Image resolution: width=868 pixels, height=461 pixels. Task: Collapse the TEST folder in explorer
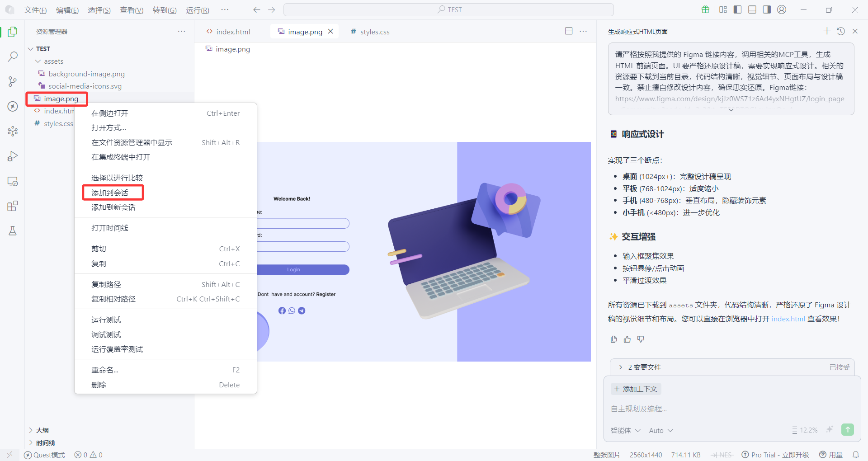point(30,48)
